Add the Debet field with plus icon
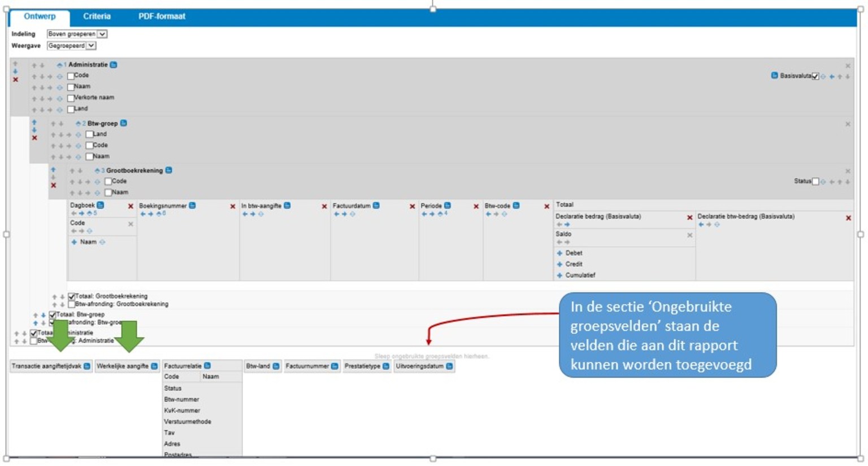The image size is (868, 466). pos(559,254)
